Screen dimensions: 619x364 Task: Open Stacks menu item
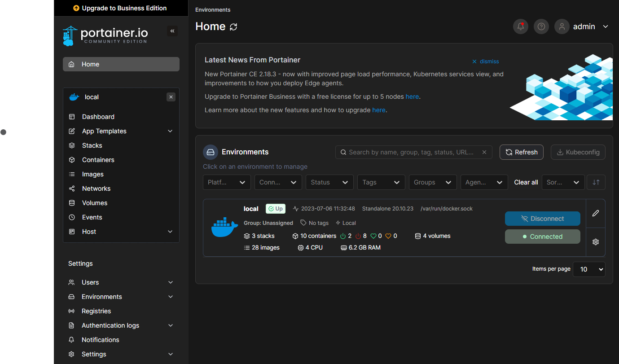click(92, 145)
